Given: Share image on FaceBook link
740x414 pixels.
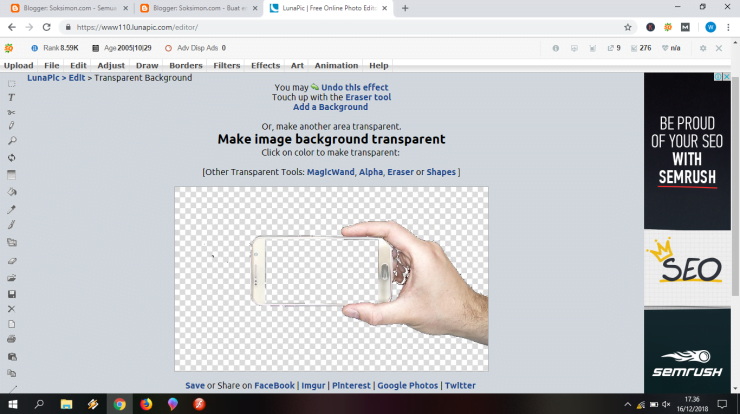Looking at the screenshot, I should coord(274,385).
